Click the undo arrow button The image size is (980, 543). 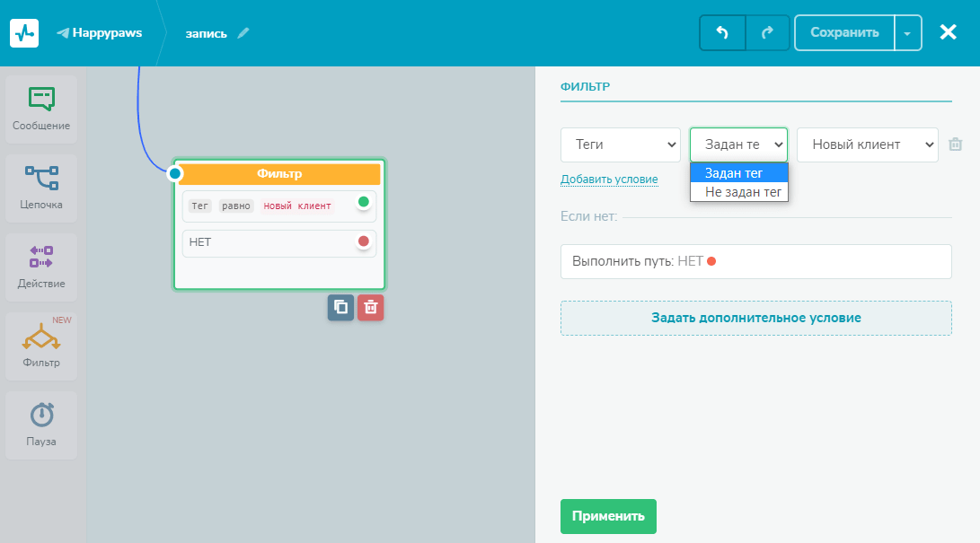tap(722, 32)
